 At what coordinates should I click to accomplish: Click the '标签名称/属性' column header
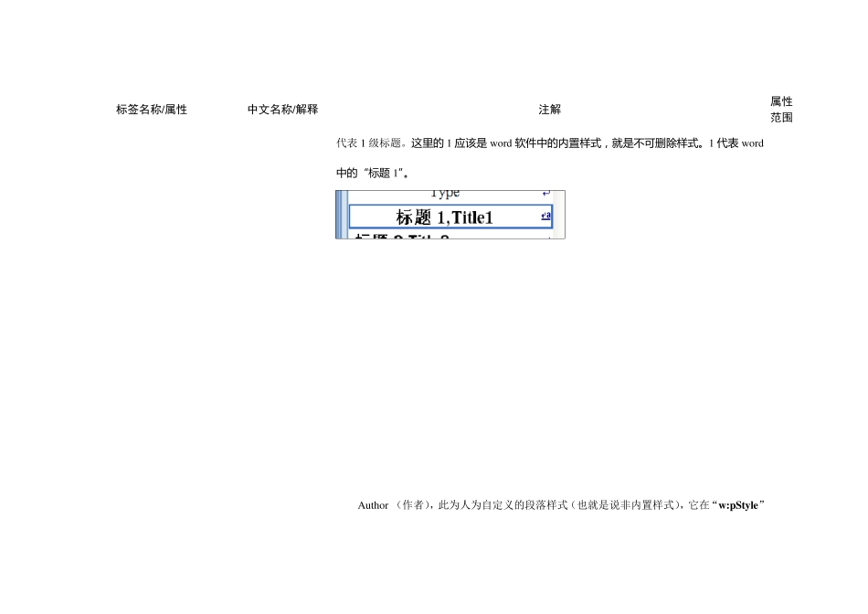click(152, 110)
